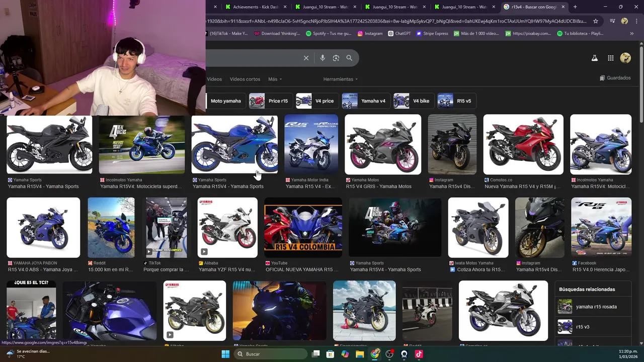Open the Guardados saved items link
Screen dimensions: 644x362
tap(615, 78)
